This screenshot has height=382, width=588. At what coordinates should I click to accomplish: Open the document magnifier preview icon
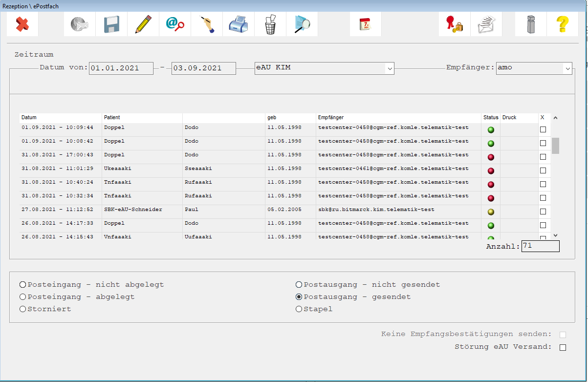[x=302, y=24]
